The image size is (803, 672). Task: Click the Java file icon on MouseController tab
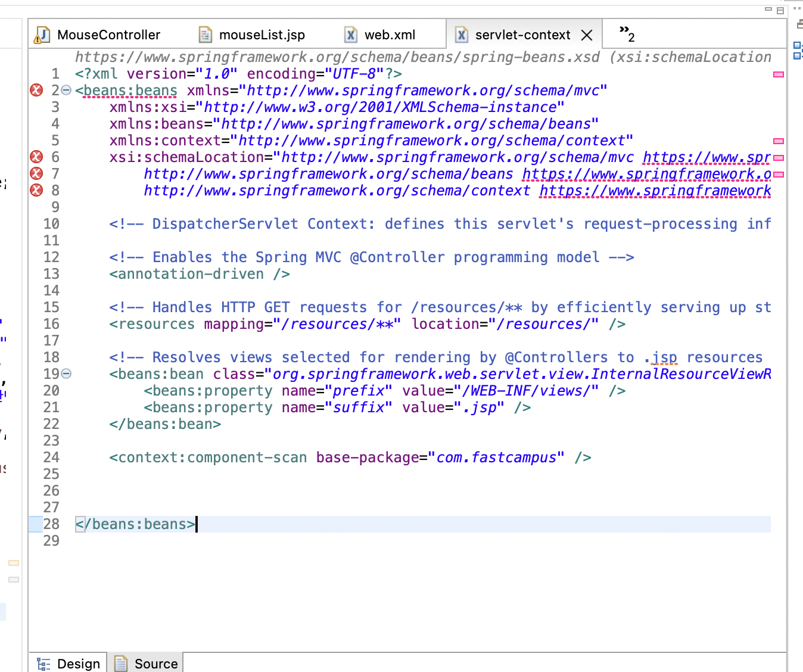coord(42,35)
